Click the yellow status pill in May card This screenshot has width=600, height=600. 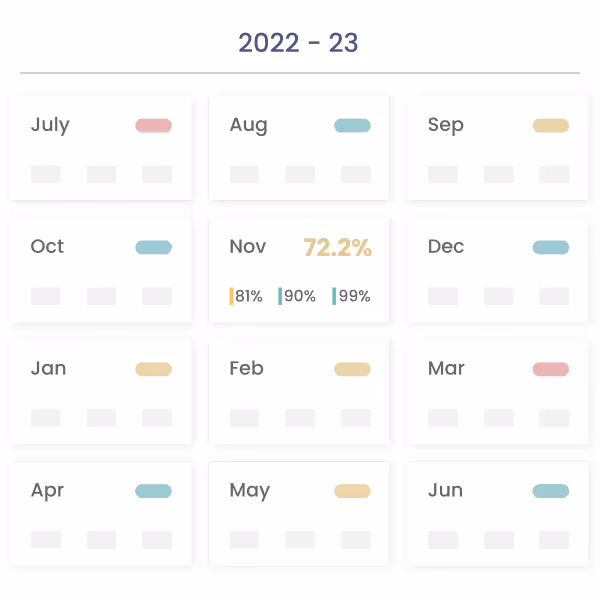(x=352, y=492)
